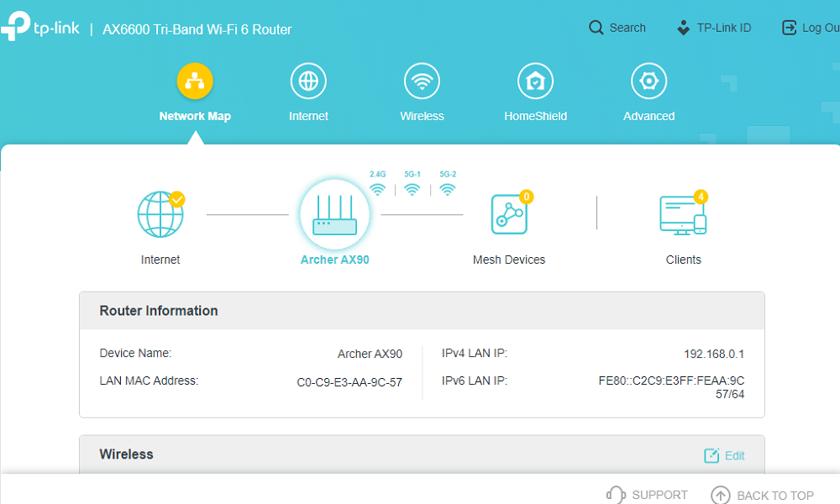Image resolution: width=840 pixels, height=504 pixels.
Task: Click the Wireless section heading
Action: point(127,454)
